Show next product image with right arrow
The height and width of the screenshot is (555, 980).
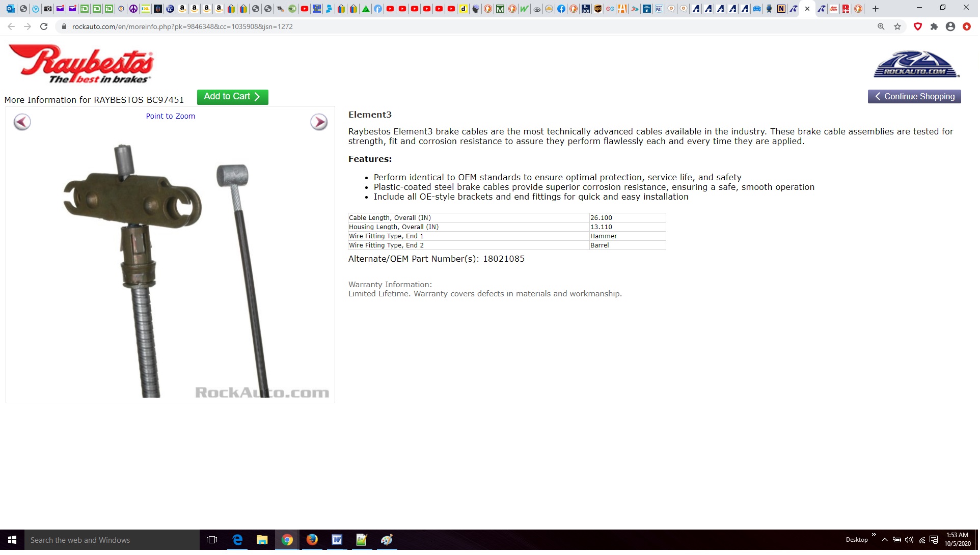click(319, 122)
